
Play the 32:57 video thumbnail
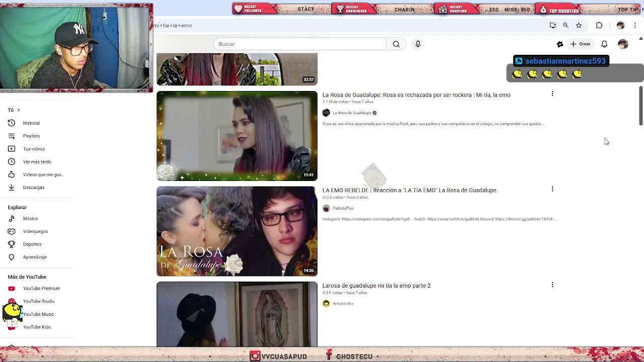pyautogui.click(x=237, y=69)
